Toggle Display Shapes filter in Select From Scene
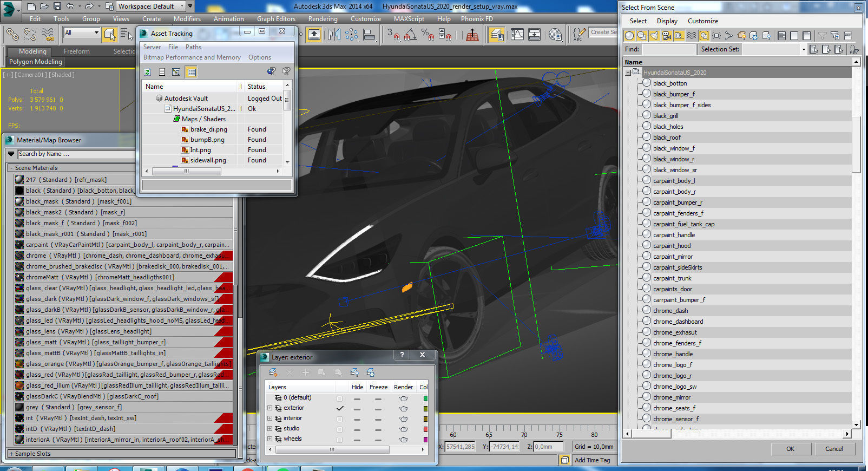 [642, 36]
